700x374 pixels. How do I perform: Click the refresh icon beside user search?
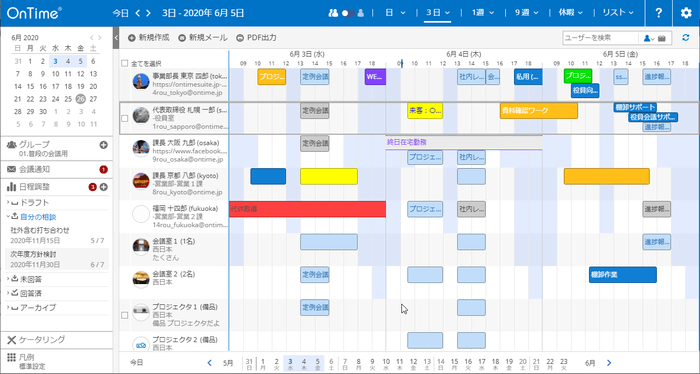[686, 38]
